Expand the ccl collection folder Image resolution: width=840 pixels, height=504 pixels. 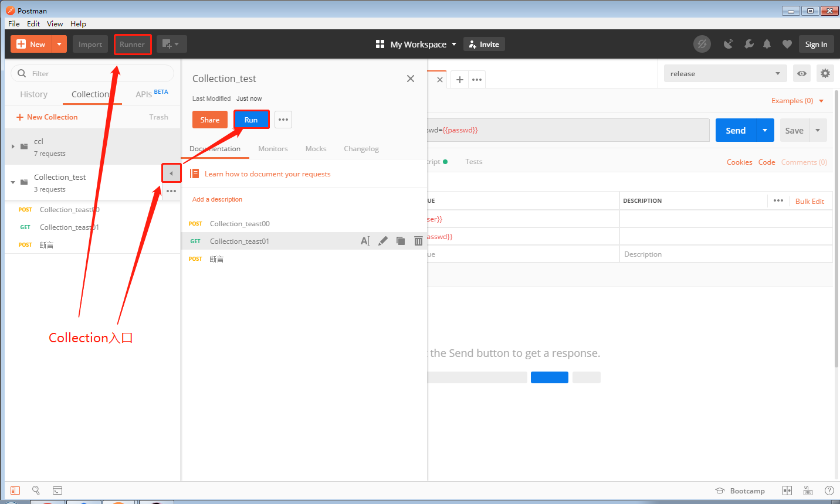pyautogui.click(x=13, y=146)
